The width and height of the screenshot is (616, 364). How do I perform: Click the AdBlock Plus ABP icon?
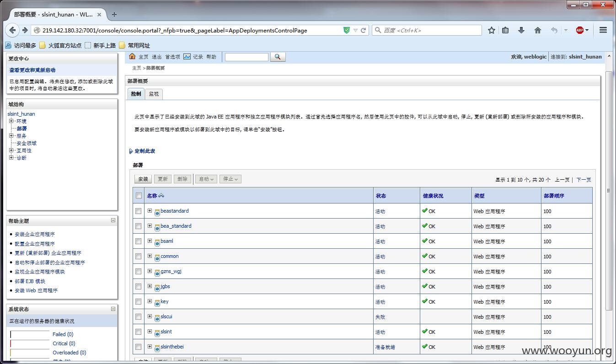click(x=580, y=30)
